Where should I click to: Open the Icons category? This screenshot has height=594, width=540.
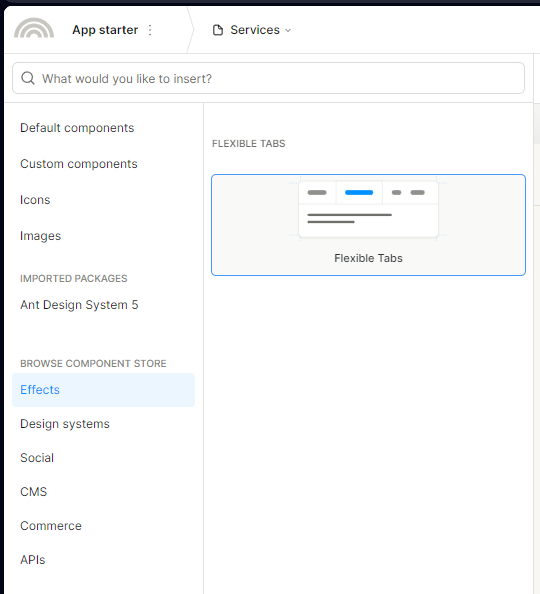[x=35, y=200]
